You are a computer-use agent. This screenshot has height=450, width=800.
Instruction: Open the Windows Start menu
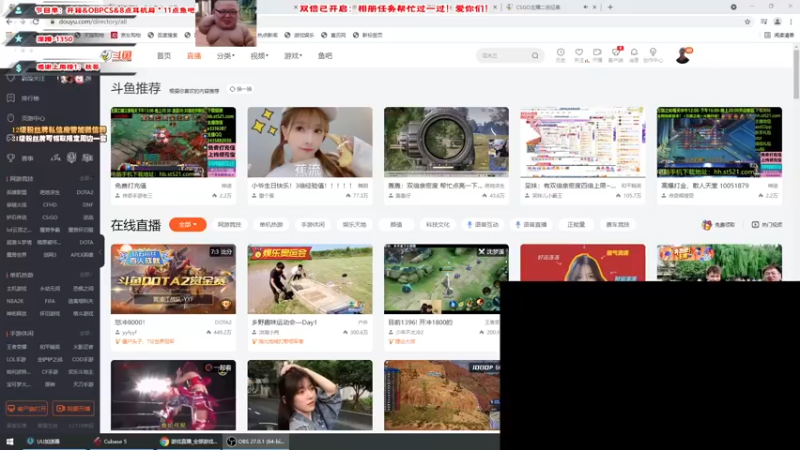[10, 442]
